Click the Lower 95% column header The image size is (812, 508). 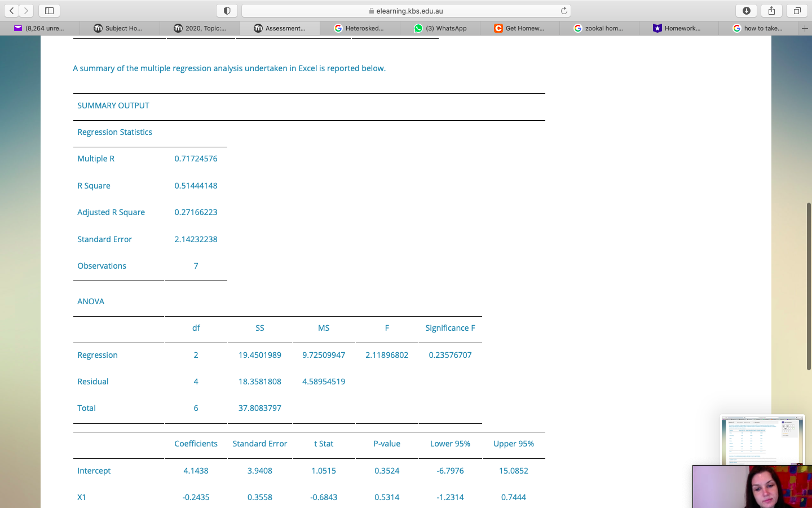point(450,444)
